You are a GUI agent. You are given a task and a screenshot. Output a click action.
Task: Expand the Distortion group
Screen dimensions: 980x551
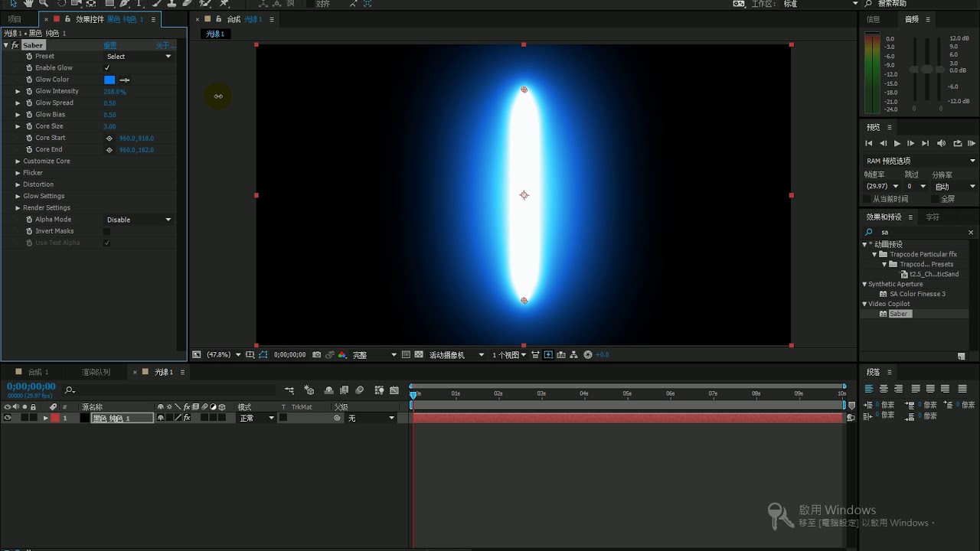tap(18, 184)
